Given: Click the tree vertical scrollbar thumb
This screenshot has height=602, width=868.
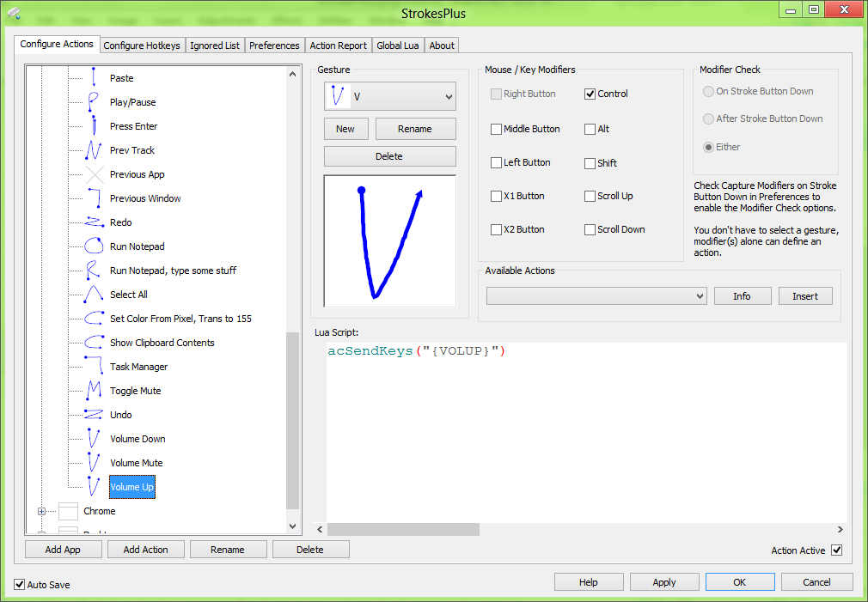Looking at the screenshot, I should click(292, 421).
